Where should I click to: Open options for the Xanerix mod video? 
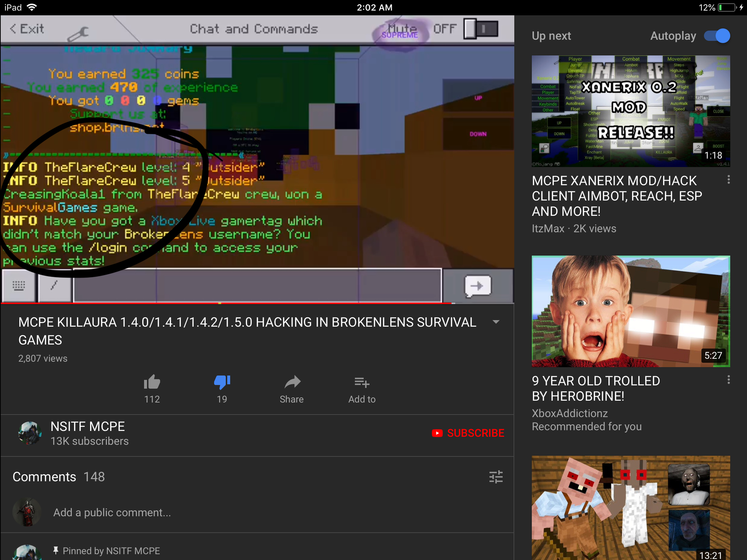tap(729, 179)
